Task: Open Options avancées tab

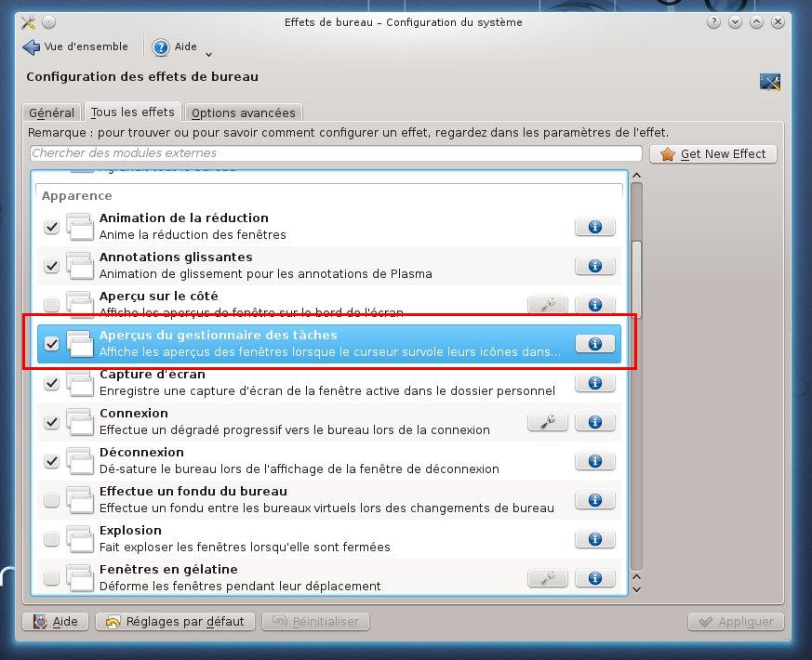Action: pyautogui.click(x=243, y=112)
